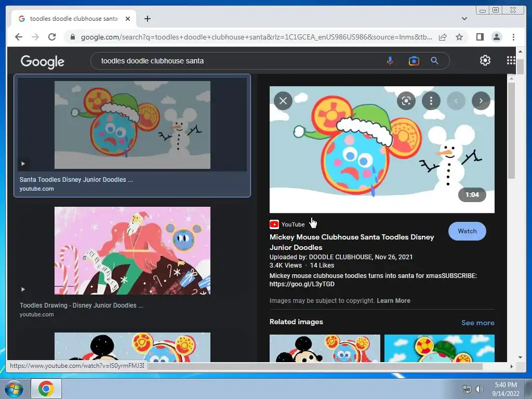Open new tab with plus button
Screen dimensions: 532x399
tap(147, 19)
